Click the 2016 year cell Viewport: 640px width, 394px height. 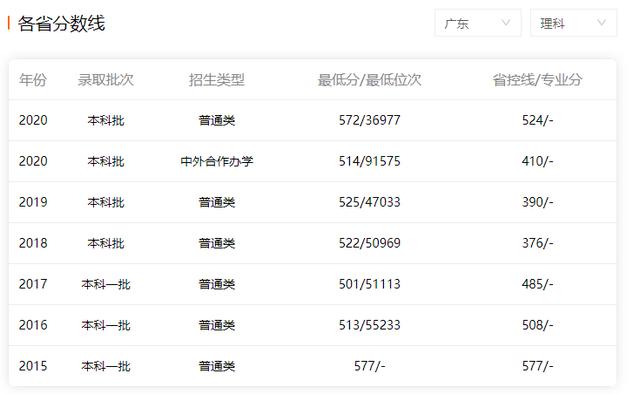coord(33,325)
